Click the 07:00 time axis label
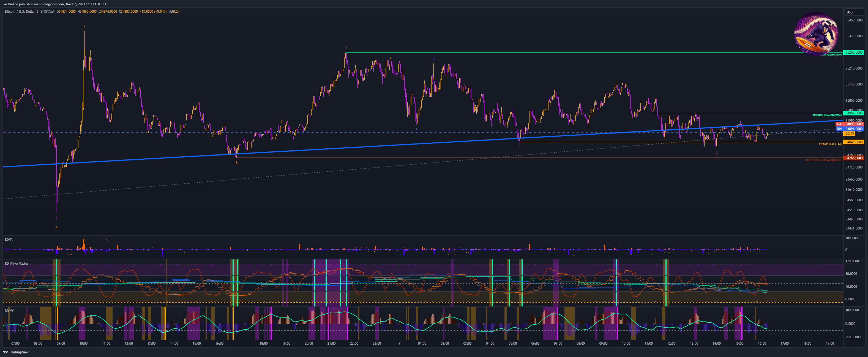868x357 pixels. (15, 344)
